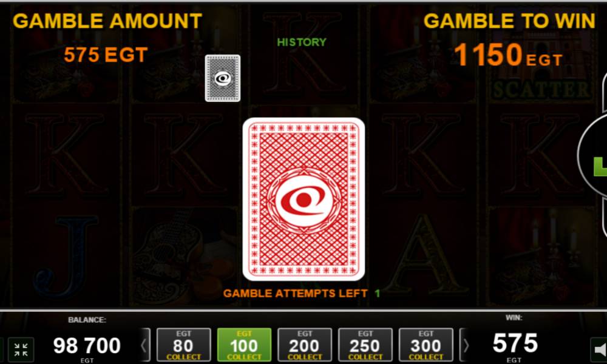Click the green collect button at right edge
The image size is (607, 364).
click(592, 155)
